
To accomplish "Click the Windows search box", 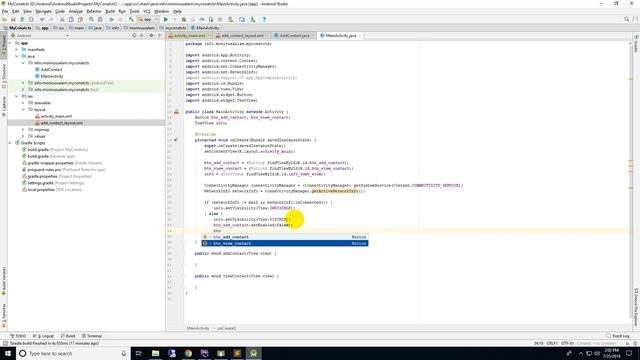I will tap(73, 353).
